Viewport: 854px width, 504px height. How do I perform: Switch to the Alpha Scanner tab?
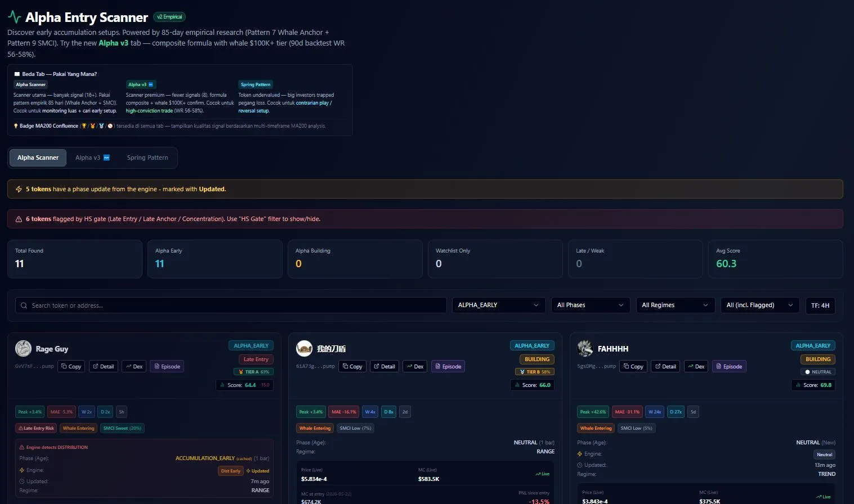[x=38, y=157]
